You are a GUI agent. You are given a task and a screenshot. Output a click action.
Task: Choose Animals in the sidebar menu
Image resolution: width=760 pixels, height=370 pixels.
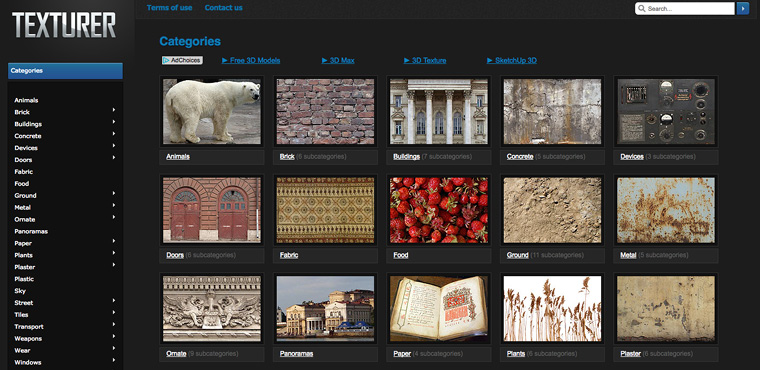tap(26, 100)
